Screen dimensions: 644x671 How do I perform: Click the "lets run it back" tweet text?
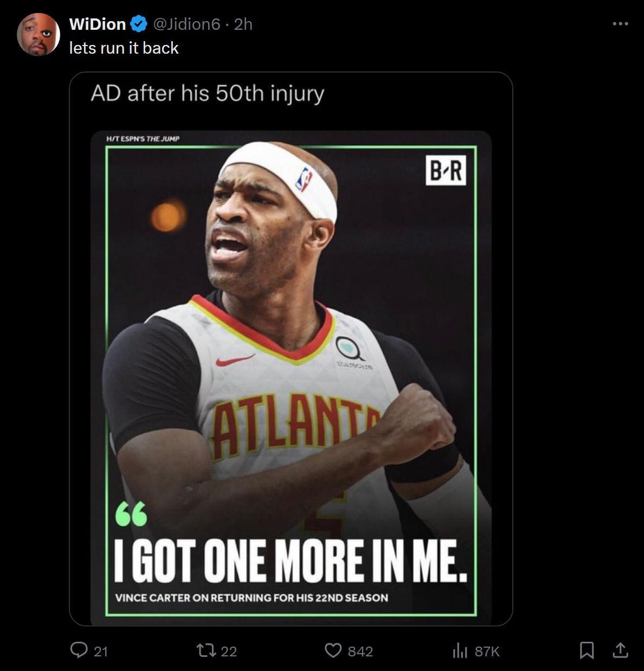click(124, 48)
